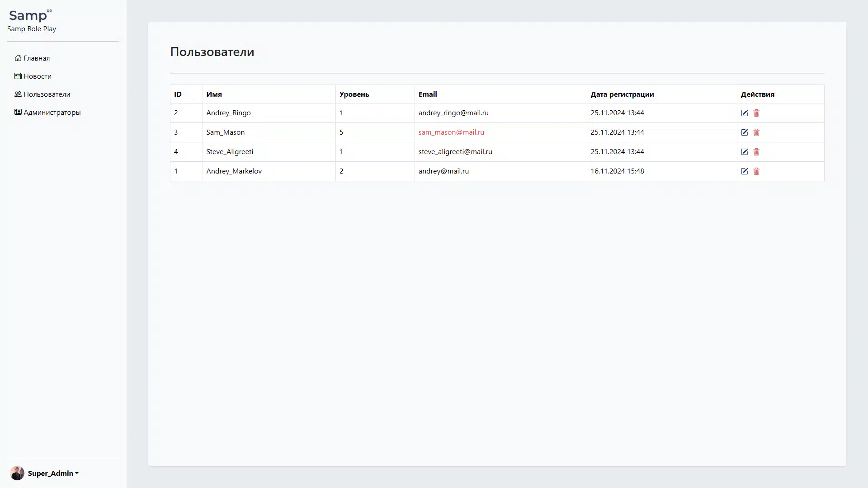
Task: Click the newspaper icon beside Новости
Action: point(18,76)
